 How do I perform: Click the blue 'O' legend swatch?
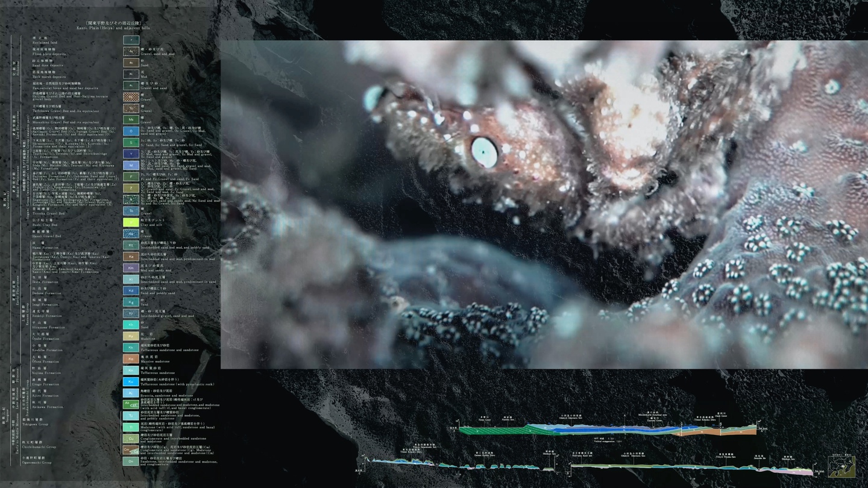[x=131, y=131]
